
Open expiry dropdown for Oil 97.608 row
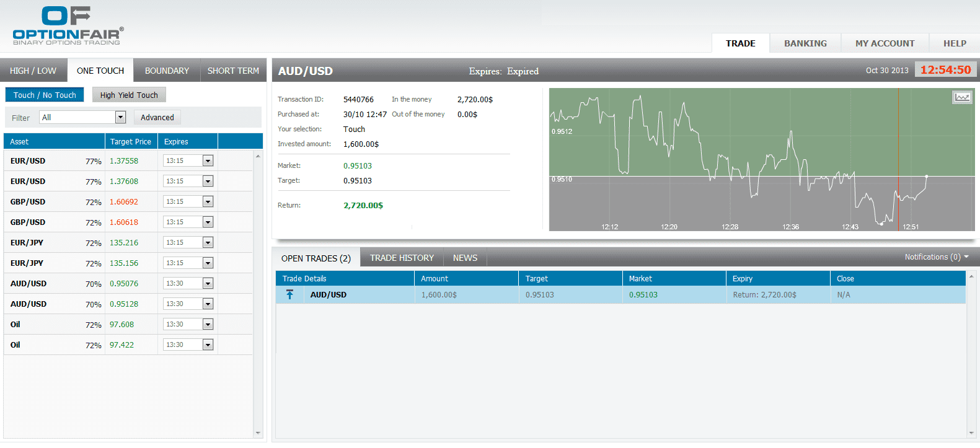point(208,325)
